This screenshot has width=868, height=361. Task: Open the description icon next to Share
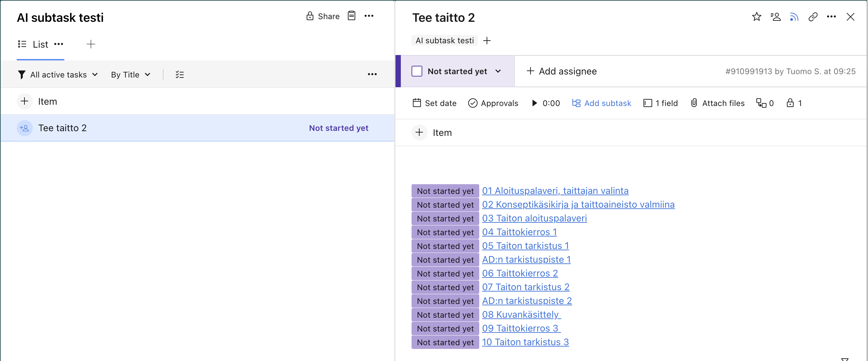[x=352, y=16]
